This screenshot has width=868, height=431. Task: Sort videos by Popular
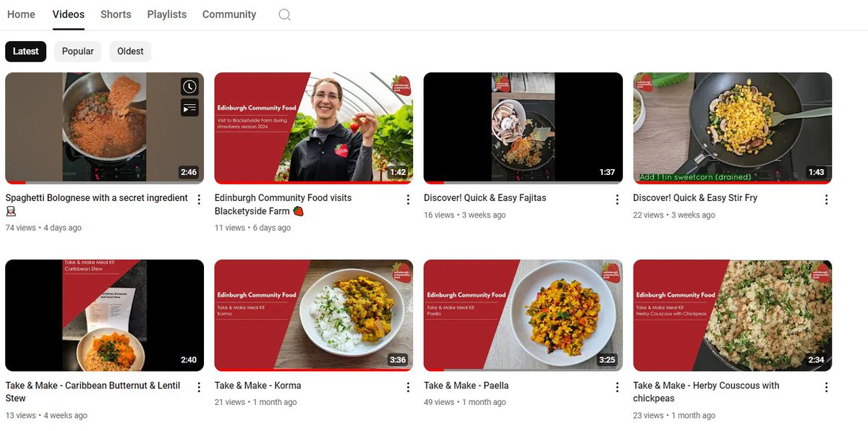click(77, 51)
